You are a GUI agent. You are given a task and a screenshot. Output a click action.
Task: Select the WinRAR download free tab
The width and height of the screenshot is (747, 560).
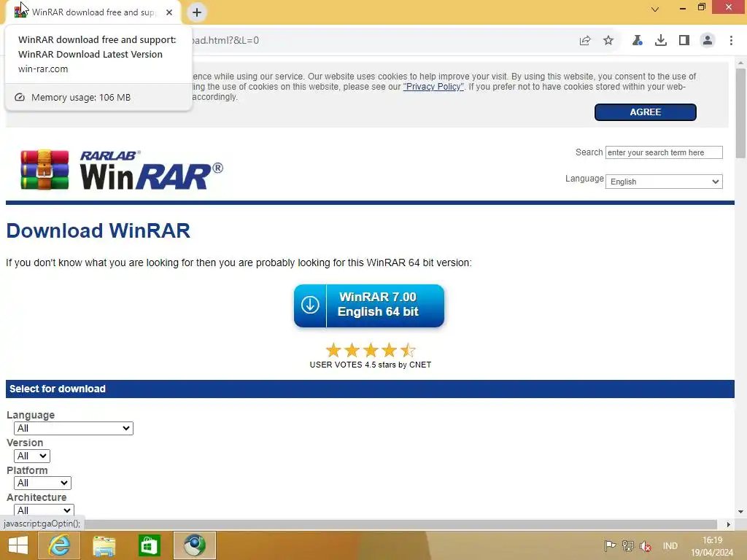tap(93, 12)
